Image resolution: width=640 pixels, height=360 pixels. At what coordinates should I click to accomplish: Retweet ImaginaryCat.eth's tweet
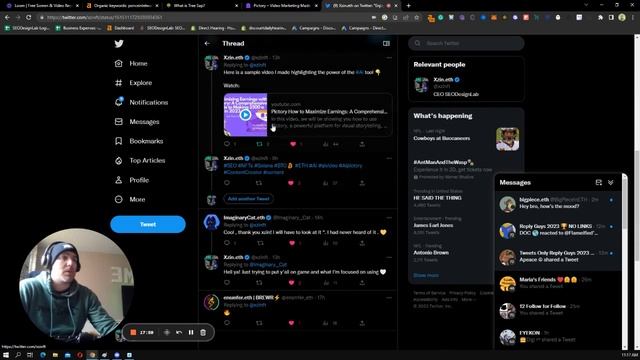(x=260, y=243)
